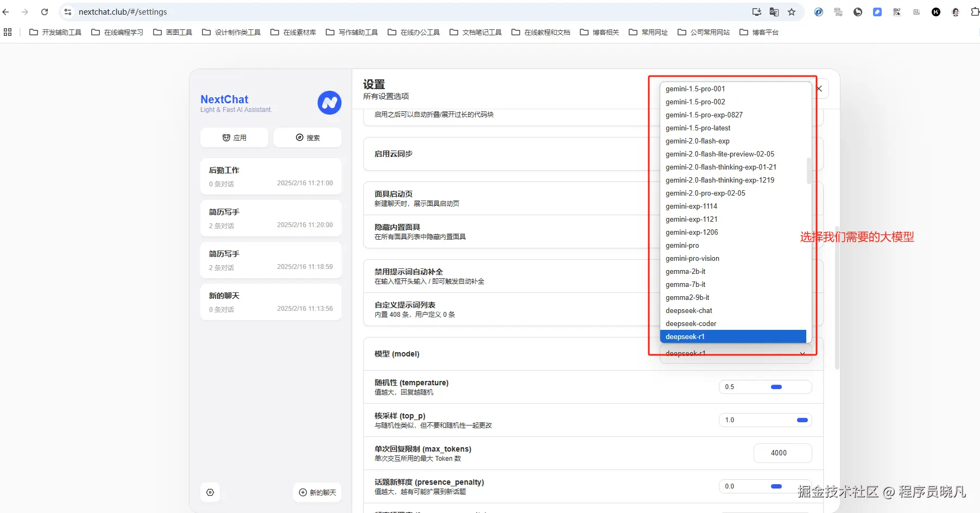Click the settings panel vertical scrollbar

(x=837, y=298)
